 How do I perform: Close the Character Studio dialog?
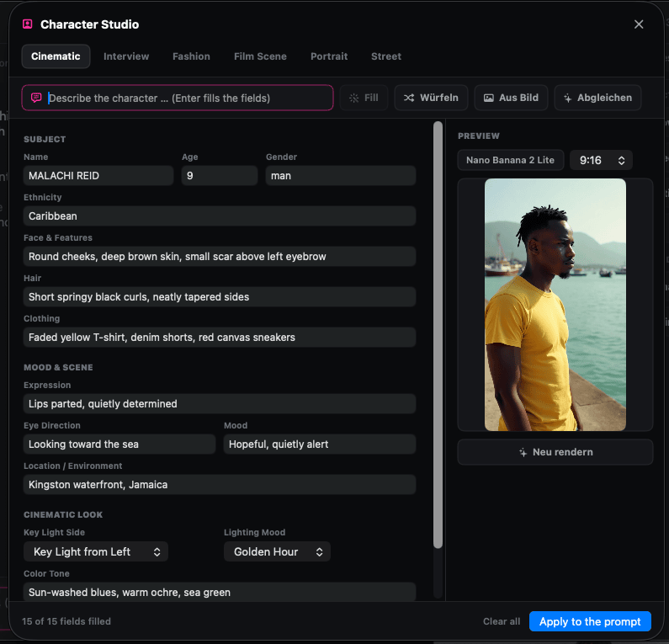638,24
